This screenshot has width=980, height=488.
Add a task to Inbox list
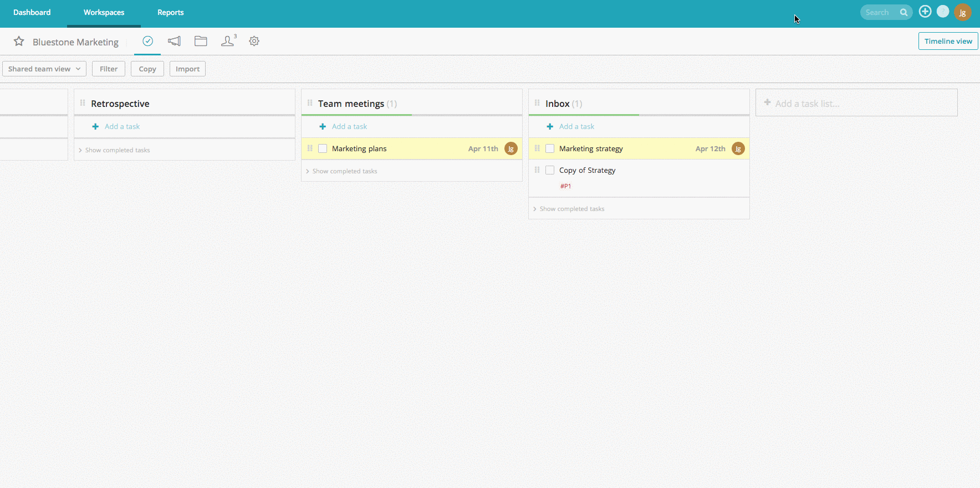(x=576, y=127)
